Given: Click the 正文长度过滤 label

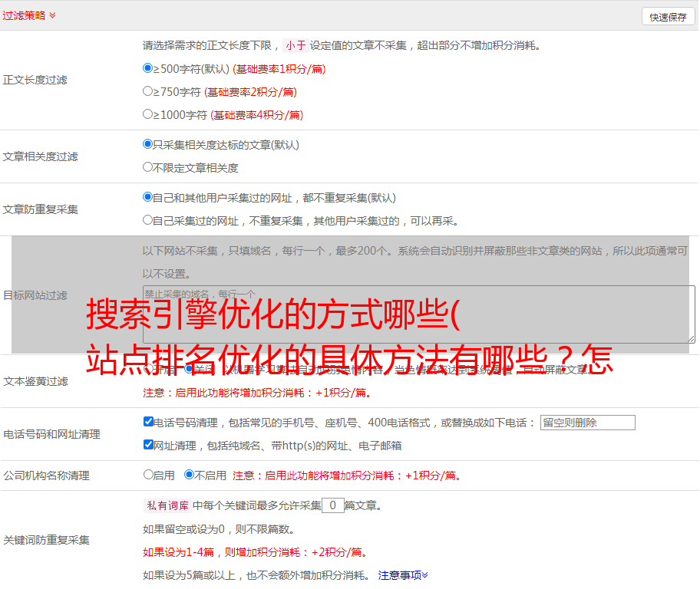Looking at the screenshot, I should (35, 80).
